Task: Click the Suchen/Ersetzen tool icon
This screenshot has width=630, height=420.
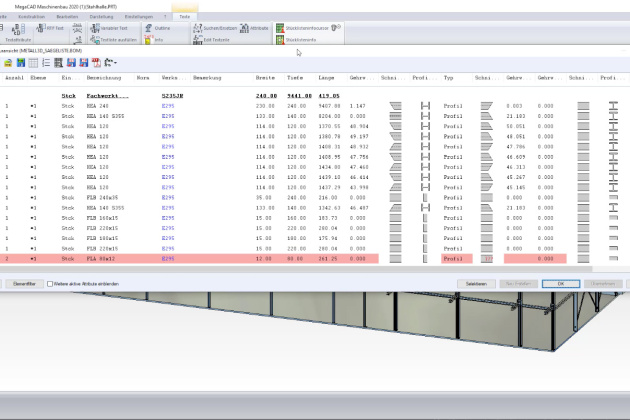Action: pyautogui.click(x=198, y=30)
